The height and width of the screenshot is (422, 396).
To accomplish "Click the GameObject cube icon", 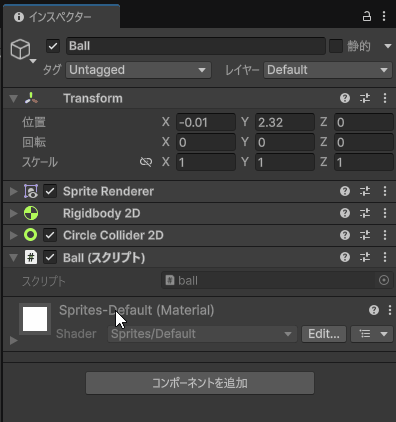I will pyautogui.click(x=21, y=49).
